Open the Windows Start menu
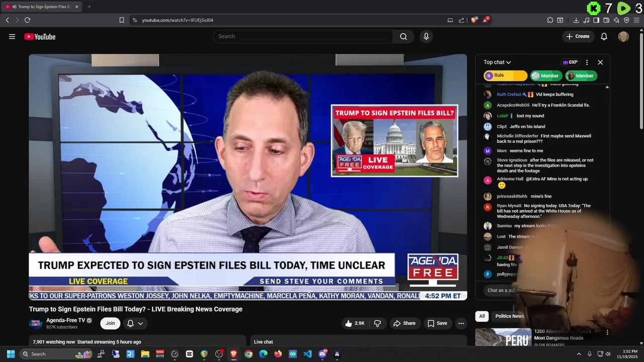This screenshot has height=362, width=644. point(11,354)
